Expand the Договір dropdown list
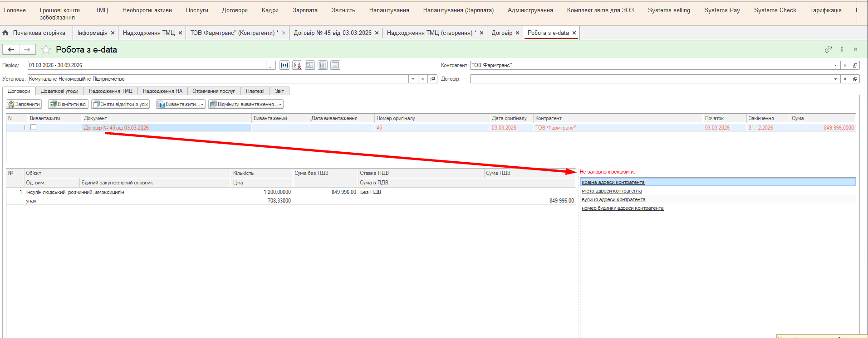Image resolution: width=868 pixels, height=338 pixels. click(x=835, y=79)
